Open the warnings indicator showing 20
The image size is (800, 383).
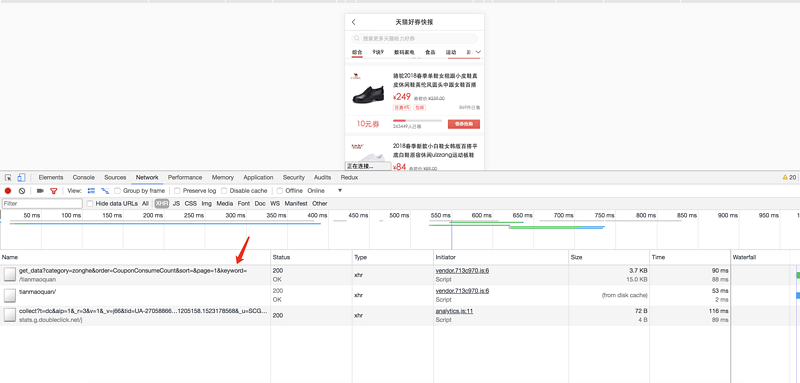(789, 177)
